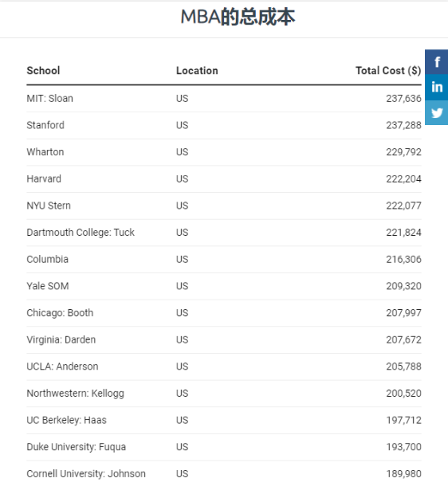Select the Yale SOM row
The width and height of the screenshot is (448, 486).
224,286
